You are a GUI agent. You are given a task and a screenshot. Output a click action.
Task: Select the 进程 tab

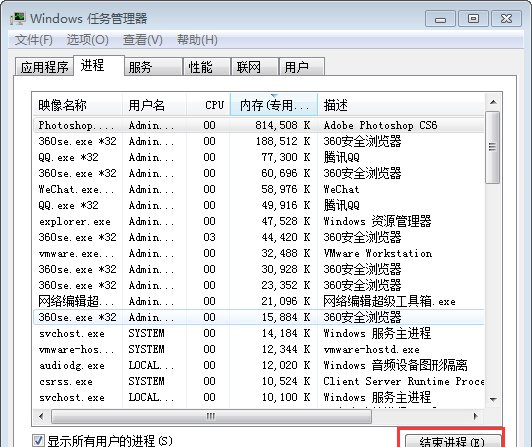[99, 65]
